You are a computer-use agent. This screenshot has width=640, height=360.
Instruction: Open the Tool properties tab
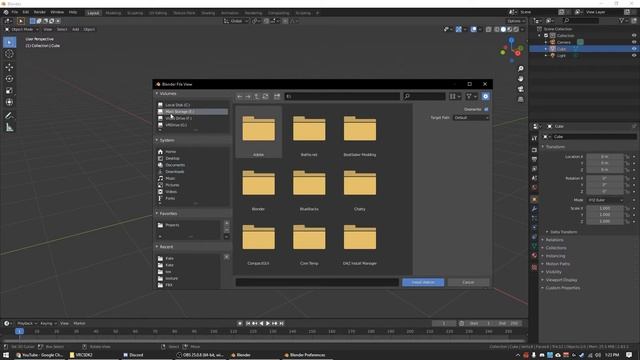[x=534, y=139]
